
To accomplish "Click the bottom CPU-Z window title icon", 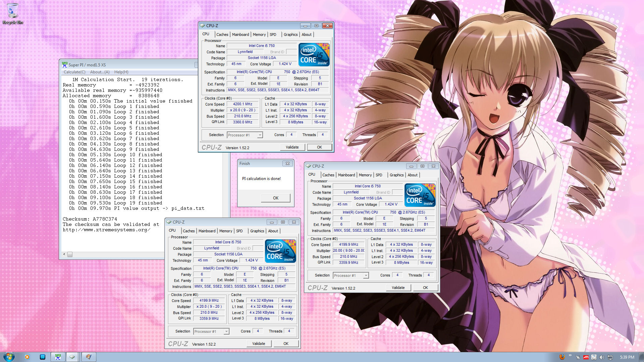I will tap(169, 222).
